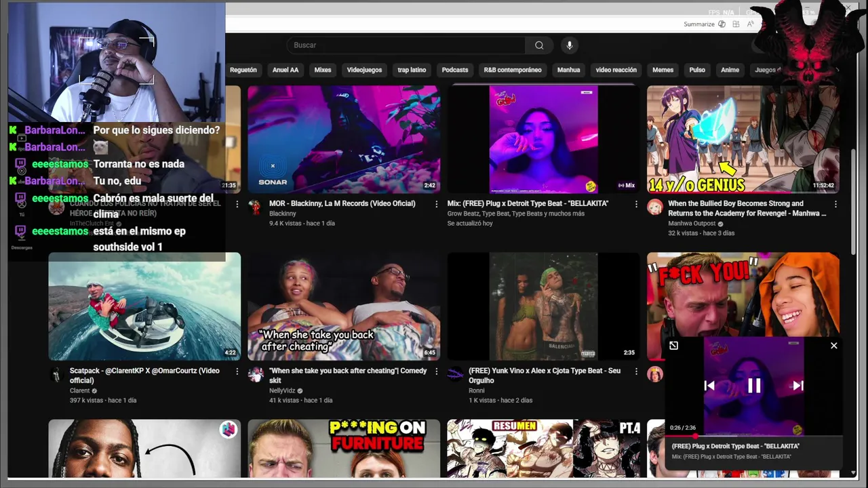Open Manhwa Outpost channel name link

tap(692, 224)
